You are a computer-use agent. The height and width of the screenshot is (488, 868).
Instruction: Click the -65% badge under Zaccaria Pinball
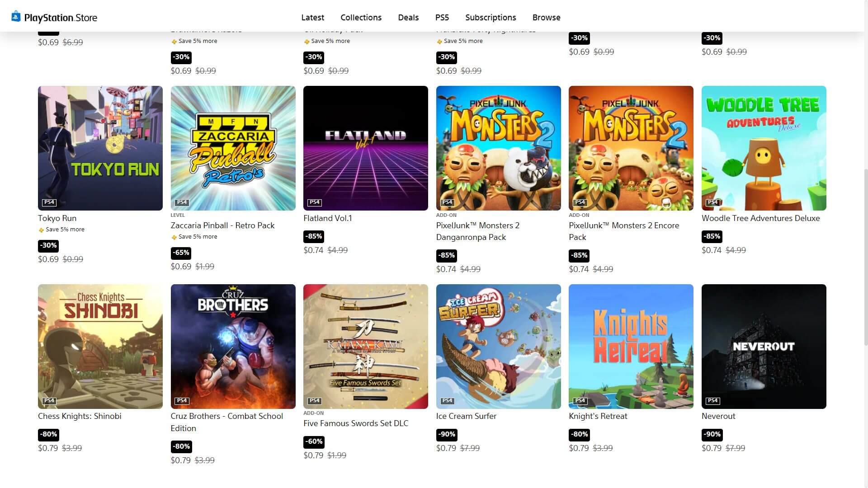(181, 253)
